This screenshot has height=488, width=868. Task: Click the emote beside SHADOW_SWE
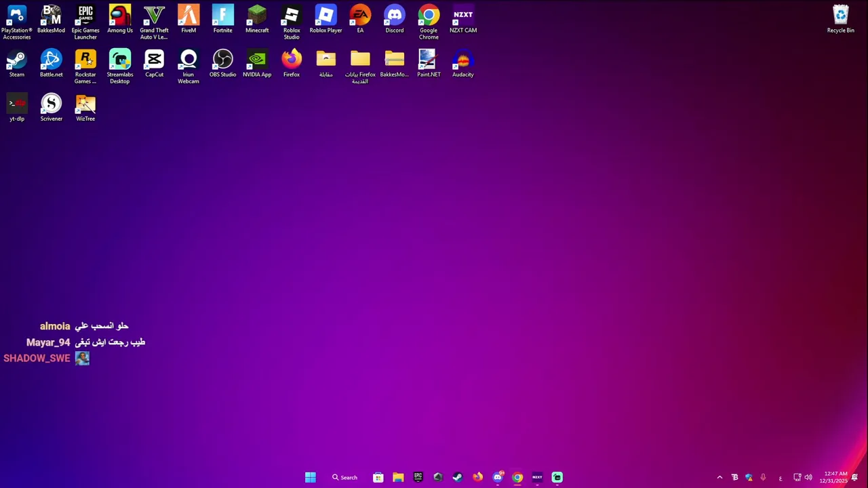point(82,358)
